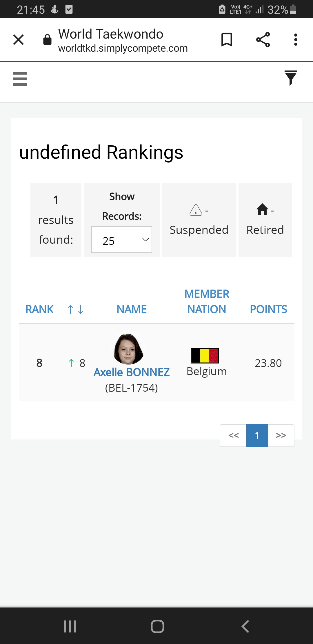Tap Axelle BONNEZ profile photo
313x644 pixels.
click(129, 348)
